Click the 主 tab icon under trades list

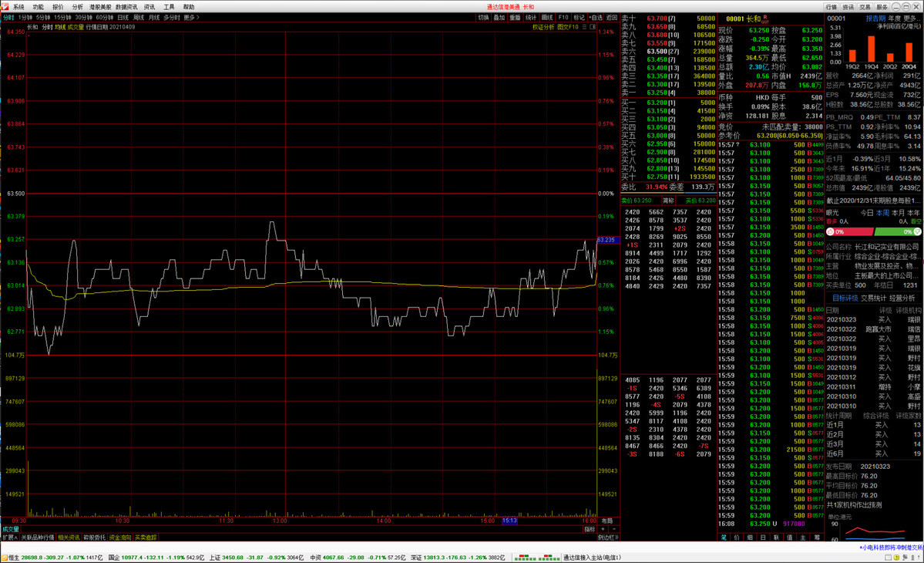click(x=802, y=538)
